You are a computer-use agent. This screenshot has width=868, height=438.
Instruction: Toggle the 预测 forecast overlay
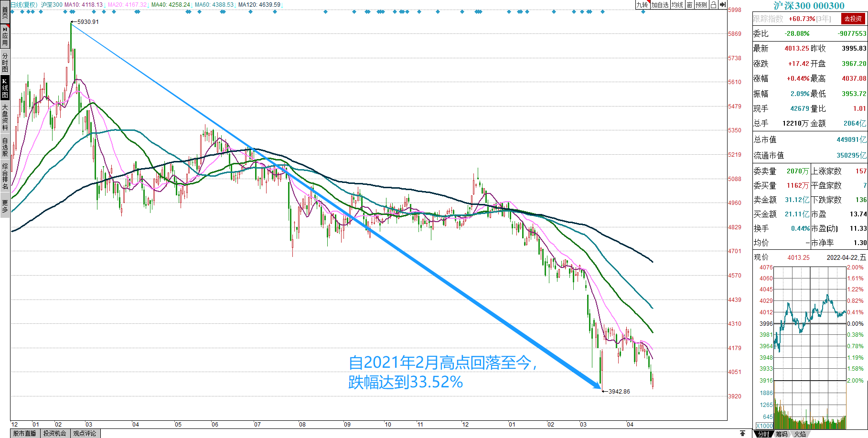point(701,5)
